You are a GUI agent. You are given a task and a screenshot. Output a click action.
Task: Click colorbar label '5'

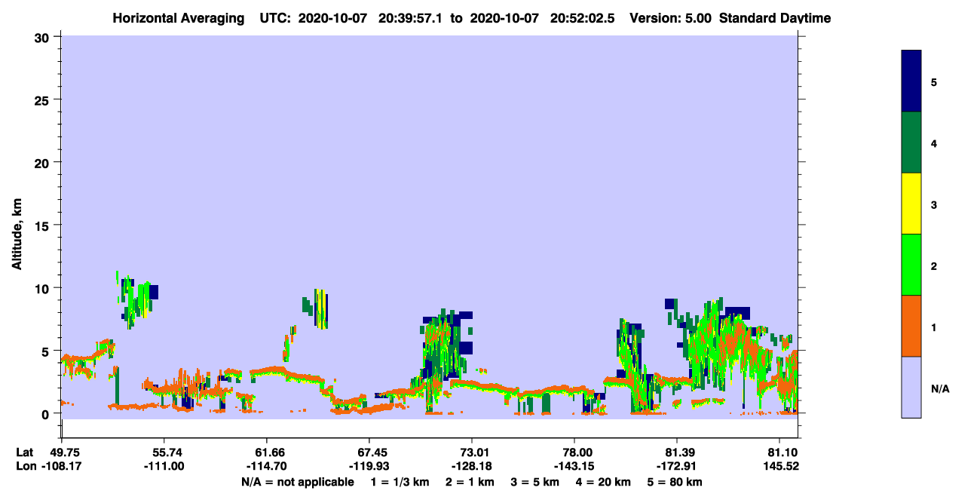[x=933, y=81]
